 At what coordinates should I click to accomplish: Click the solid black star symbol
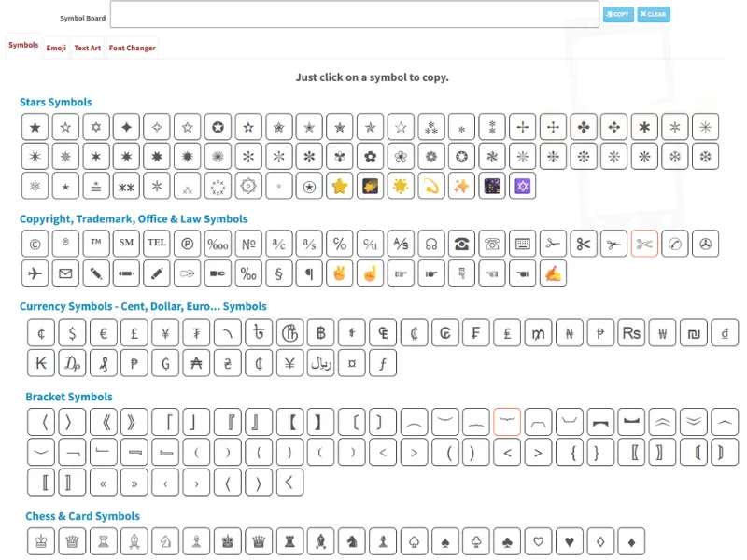35,127
